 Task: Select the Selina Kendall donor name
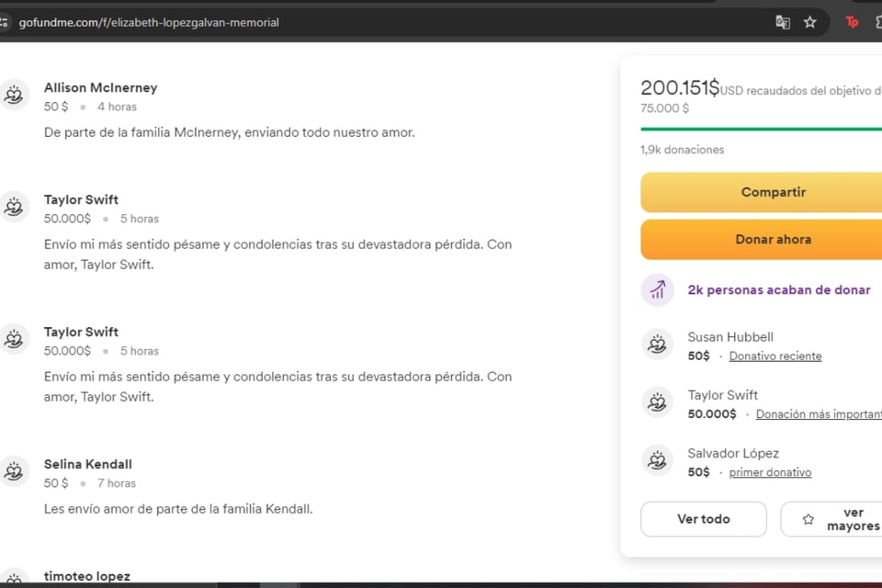(x=88, y=464)
